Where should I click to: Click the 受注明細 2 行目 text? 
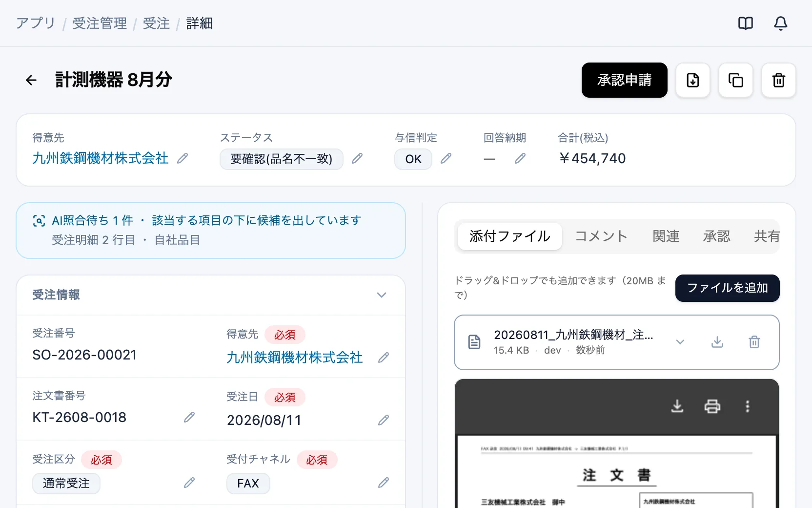93,240
